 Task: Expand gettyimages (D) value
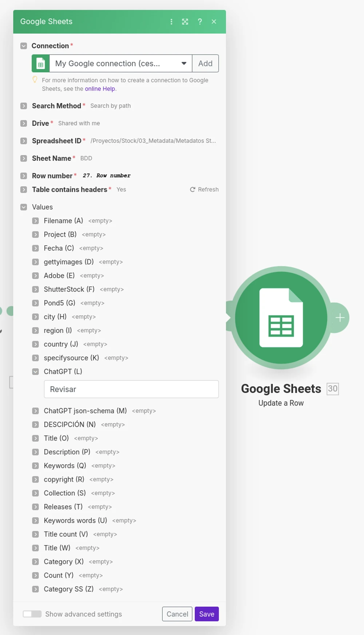[35, 262]
